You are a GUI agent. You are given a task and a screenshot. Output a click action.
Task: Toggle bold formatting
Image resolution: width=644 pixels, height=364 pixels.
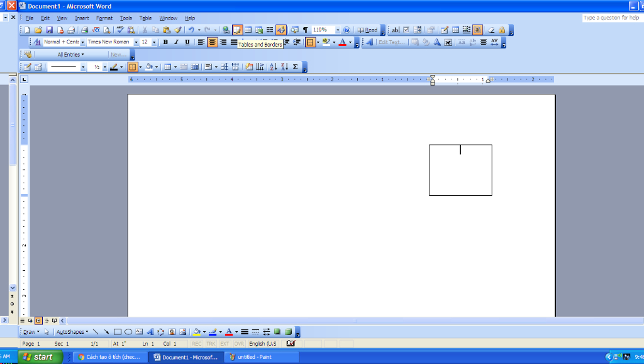[165, 42]
